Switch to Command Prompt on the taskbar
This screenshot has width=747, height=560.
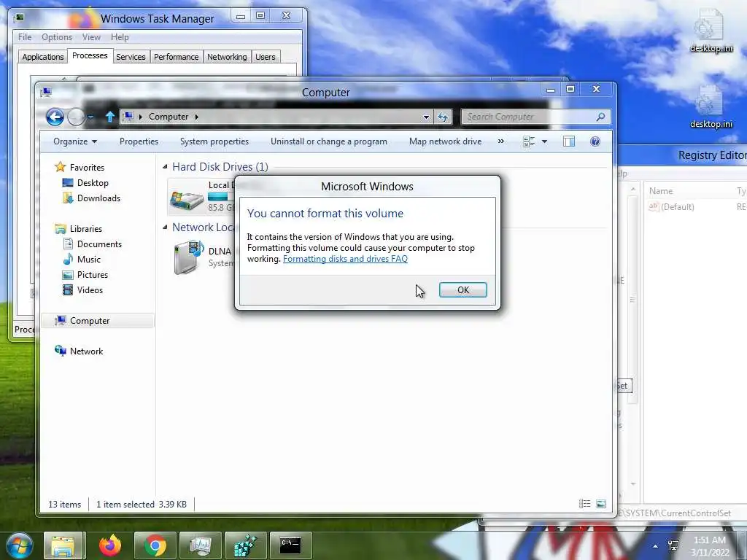click(290, 545)
